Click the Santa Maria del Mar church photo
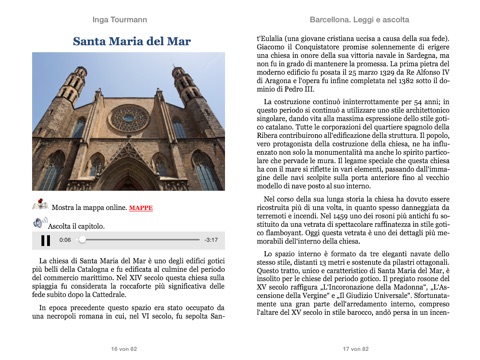Image resolution: width=480 pixels, height=360 pixels. point(128,121)
